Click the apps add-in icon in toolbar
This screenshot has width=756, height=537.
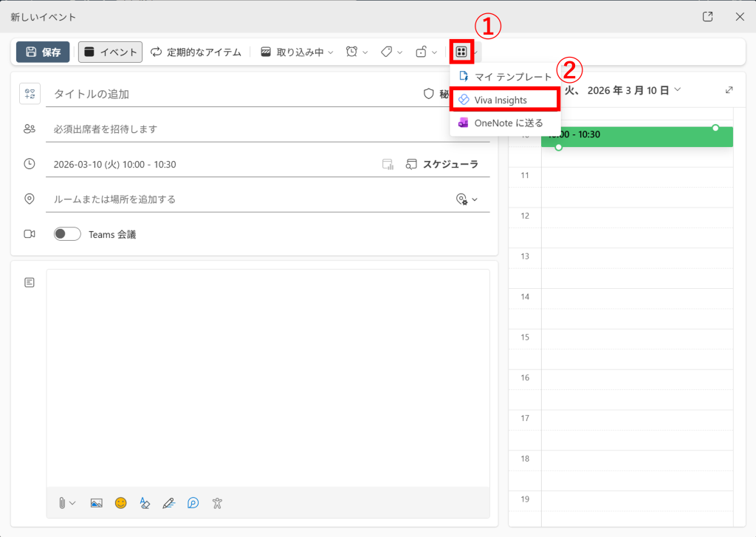coord(461,52)
